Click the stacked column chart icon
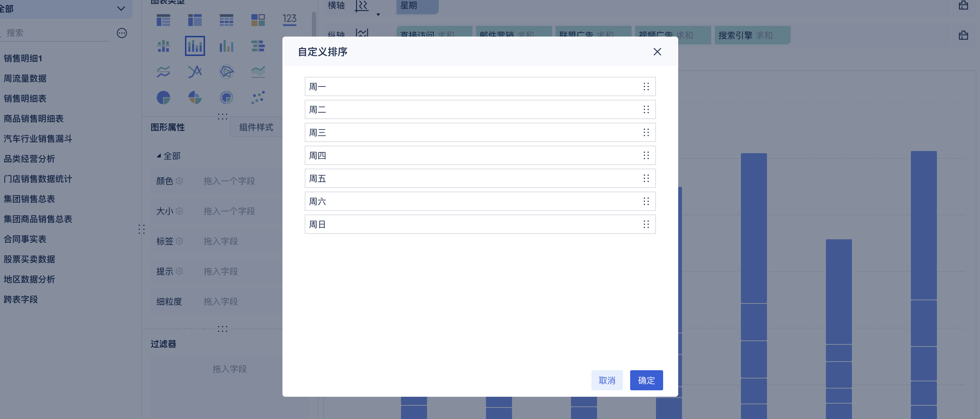The height and width of the screenshot is (419, 980). (195, 46)
